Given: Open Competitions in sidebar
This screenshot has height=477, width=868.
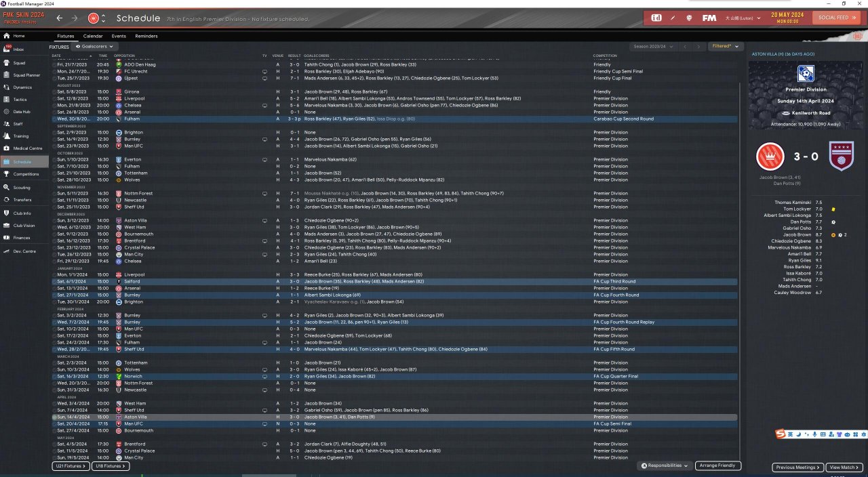Looking at the screenshot, I should click(24, 174).
